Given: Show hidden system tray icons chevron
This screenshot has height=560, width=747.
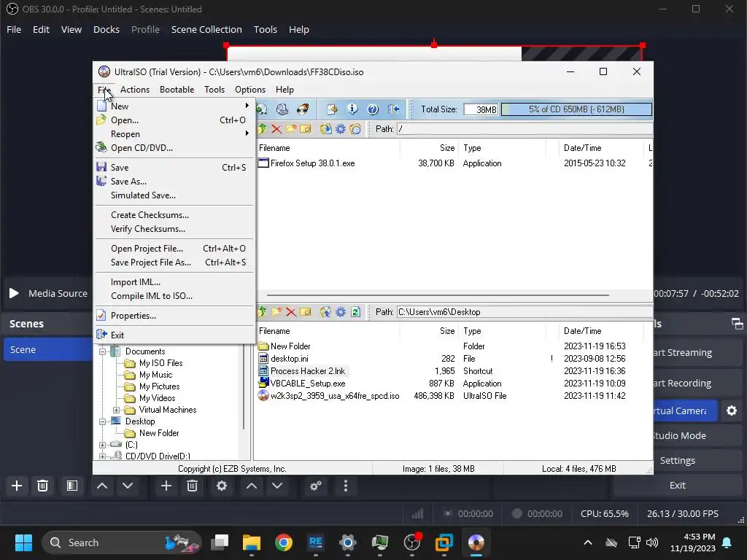Looking at the screenshot, I should click(x=588, y=542).
